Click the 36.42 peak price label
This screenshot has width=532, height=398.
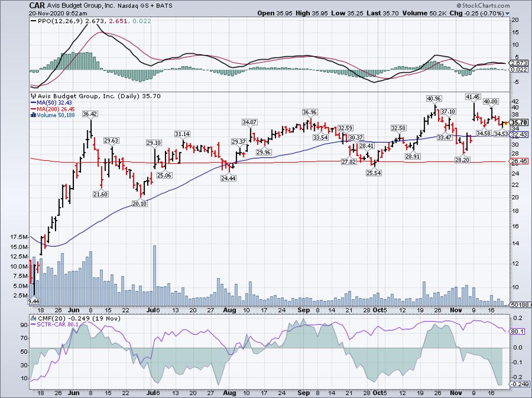(x=90, y=114)
